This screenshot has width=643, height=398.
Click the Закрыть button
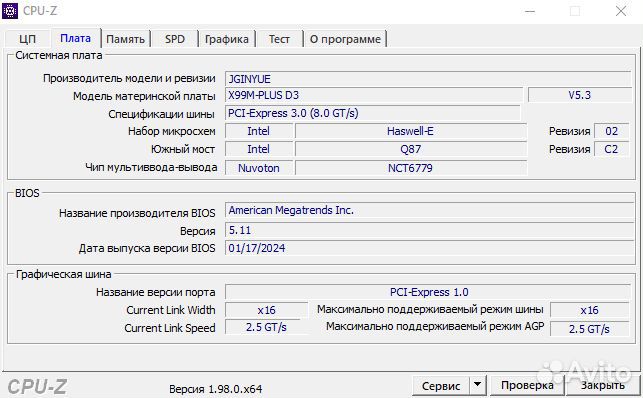pos(603,386)
